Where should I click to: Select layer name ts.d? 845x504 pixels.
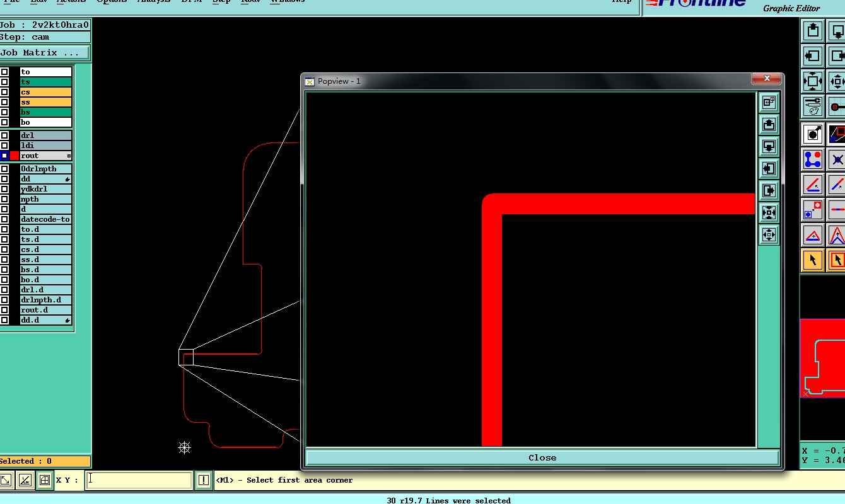tap(45, 239)
